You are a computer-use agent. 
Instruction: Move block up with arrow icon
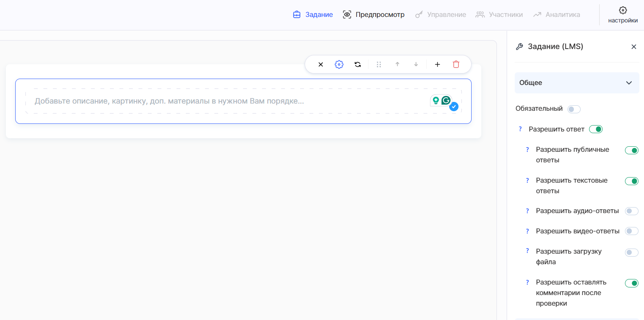pyautogui.click(x=397, y=64)
